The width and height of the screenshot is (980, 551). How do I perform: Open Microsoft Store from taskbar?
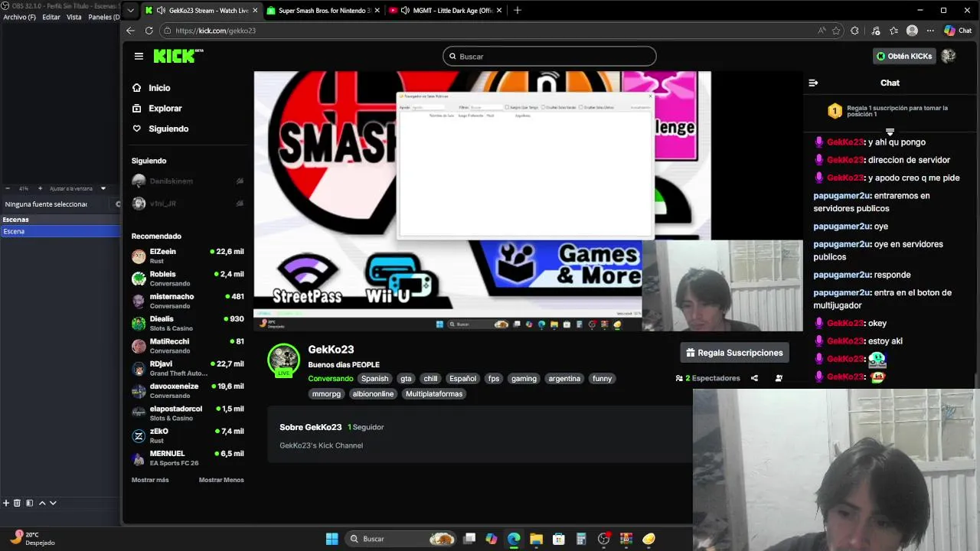pos(558,539)
